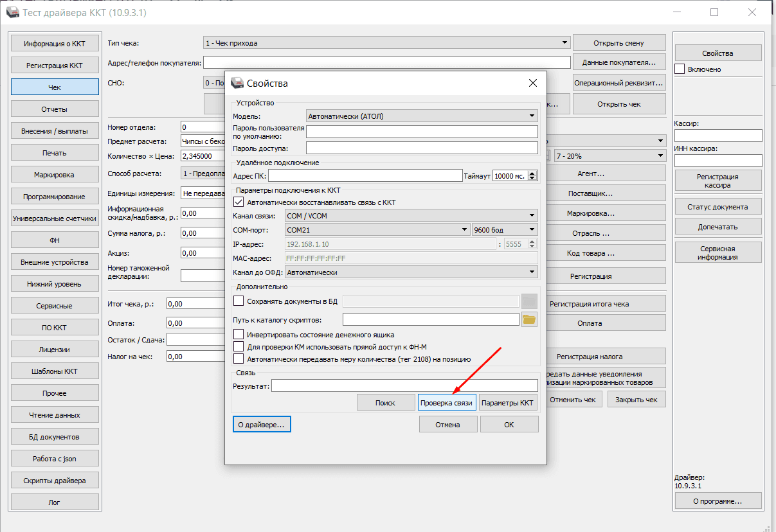This screenshot has height=532, width=776.
Task: Tick the 'Включено' checkbox in right panel
Action: [x=680, y=69]
